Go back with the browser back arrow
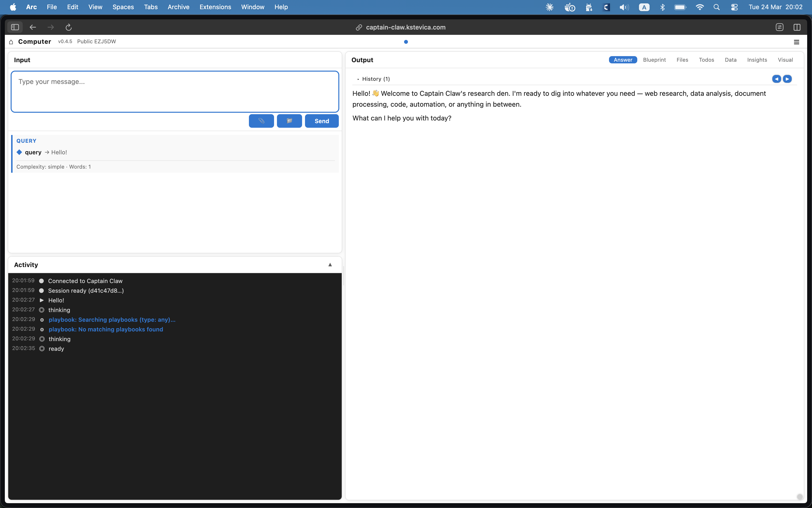812x508 pixels. (x=33, y=27)
